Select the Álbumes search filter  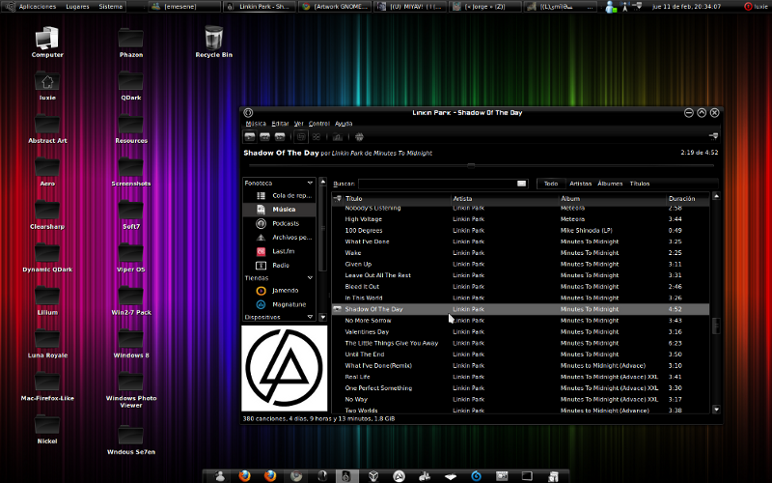(610, 184)
